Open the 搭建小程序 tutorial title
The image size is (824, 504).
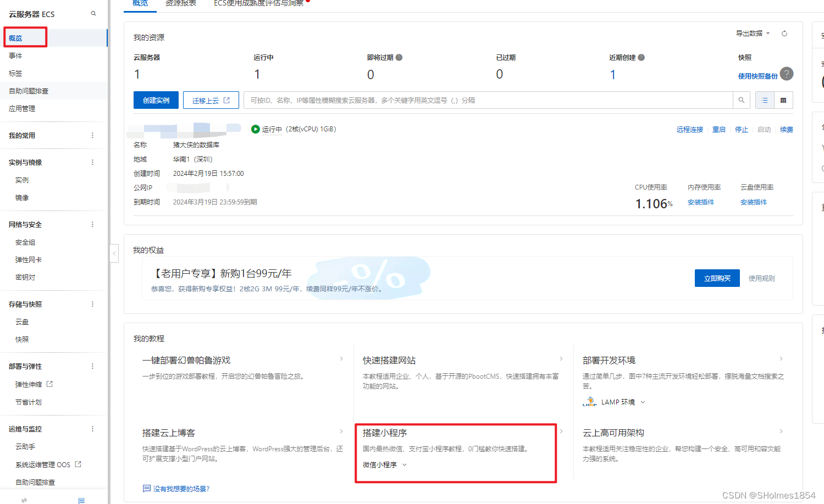pyautogui.click(x=385, y=433)
